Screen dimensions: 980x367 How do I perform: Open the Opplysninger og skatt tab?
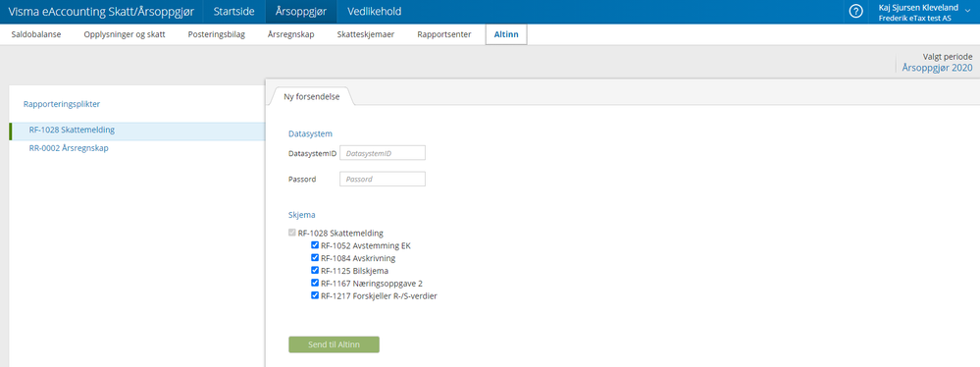(125, 34)
